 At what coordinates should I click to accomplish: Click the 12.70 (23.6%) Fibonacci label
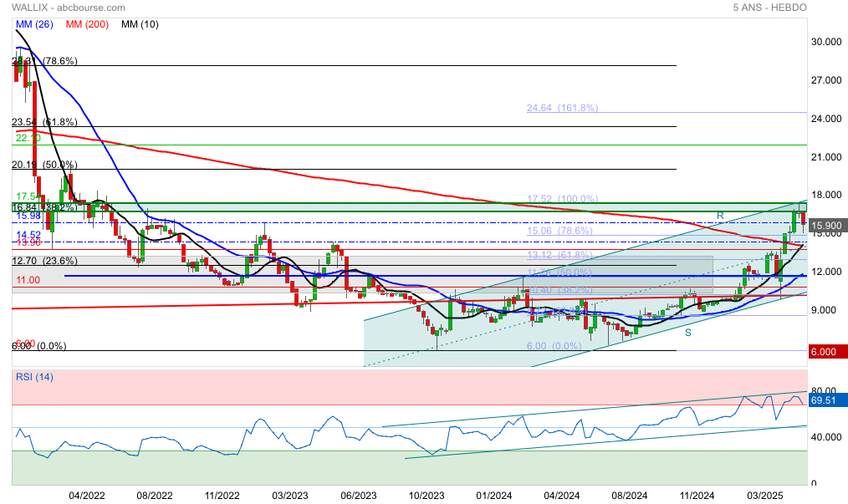(x=44, y=261)
